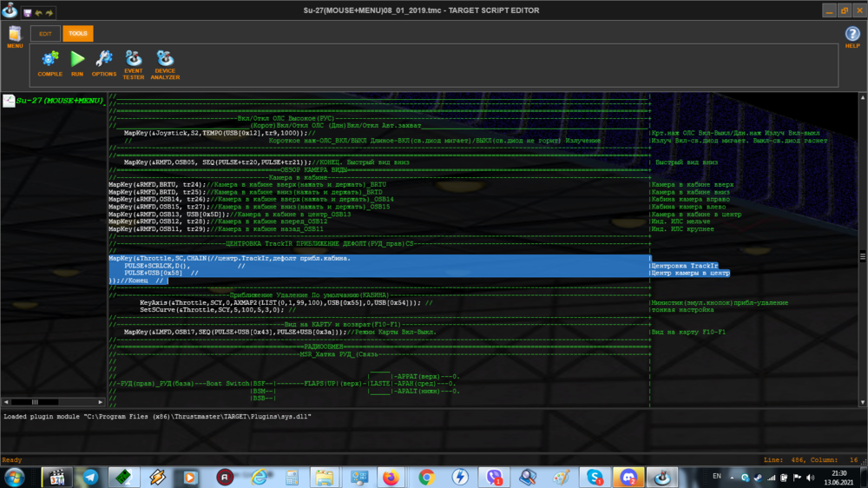
Task: Open Discord from the taskbar
Action: coord(628,478)
